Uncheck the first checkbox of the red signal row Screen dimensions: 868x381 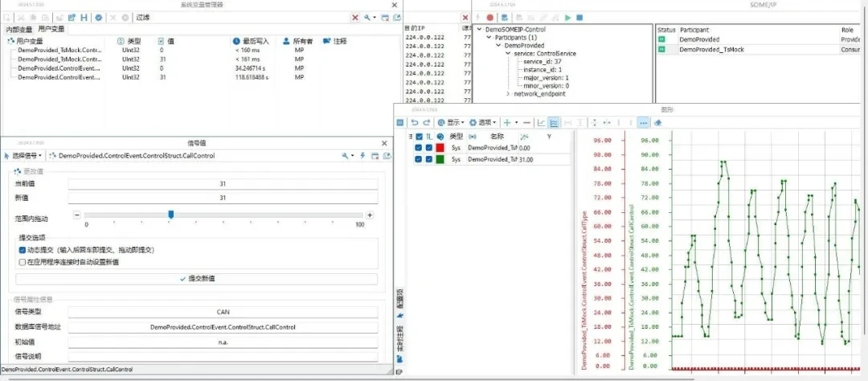click(x=418, y=148)
